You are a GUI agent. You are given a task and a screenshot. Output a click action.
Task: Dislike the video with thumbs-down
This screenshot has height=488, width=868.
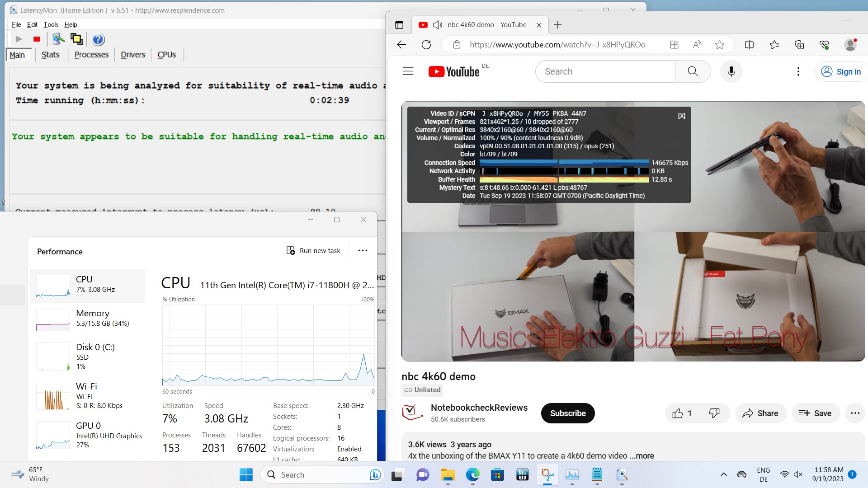tap(715, 413)
